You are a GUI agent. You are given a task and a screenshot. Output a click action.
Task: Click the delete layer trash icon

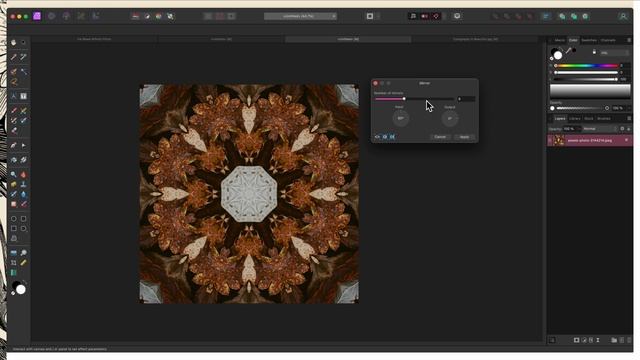click(x=629, y=340)
